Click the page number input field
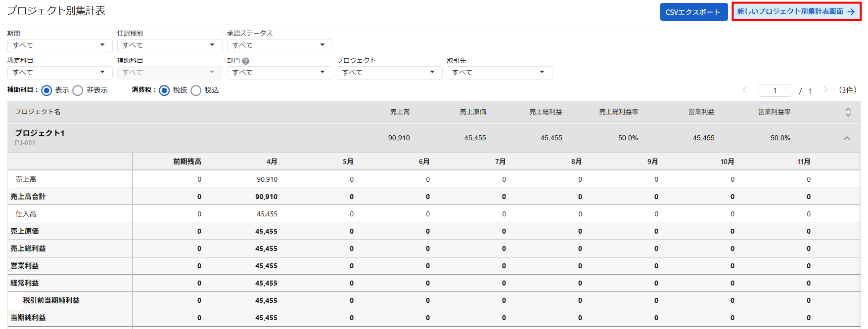This screenshot has width=868, height=329. pyautogui.click(x=775, y=90)
